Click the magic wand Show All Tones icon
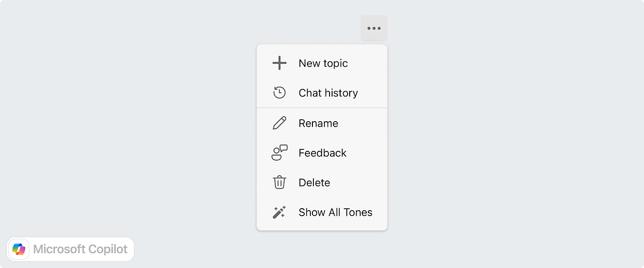Image resolution: width=644 pixels, height=268 pixels. pos(279,212)
